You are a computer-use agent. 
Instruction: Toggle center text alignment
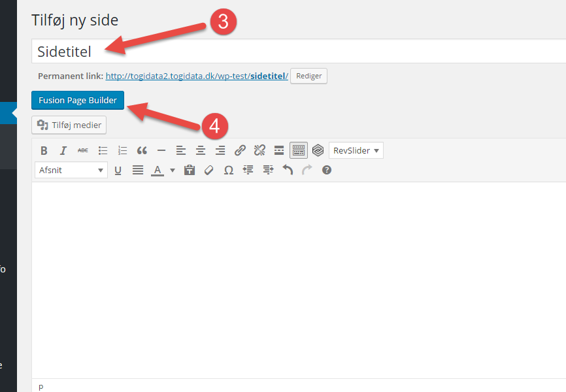point(201,150)
